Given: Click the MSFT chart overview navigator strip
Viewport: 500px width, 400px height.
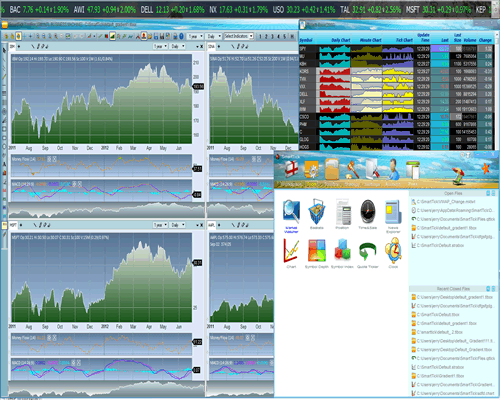Looking at the screenshot, I should coord(106,389).
